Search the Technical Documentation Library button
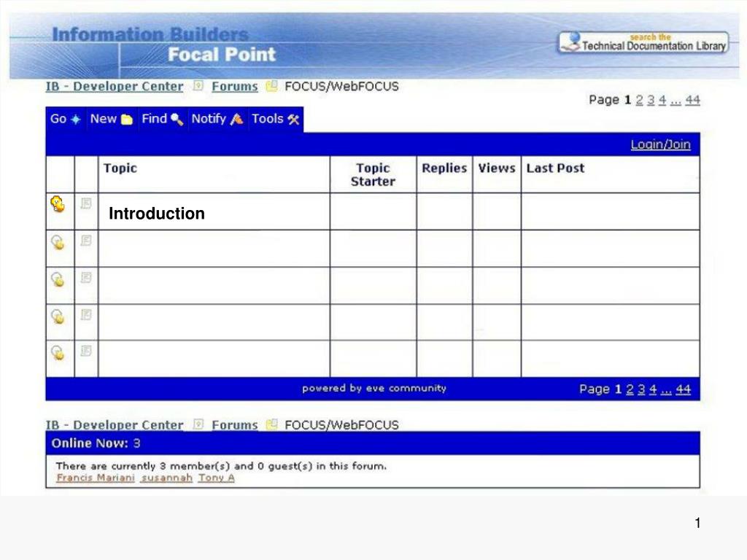This screenshot has width=747, height=560. (643, 42)
